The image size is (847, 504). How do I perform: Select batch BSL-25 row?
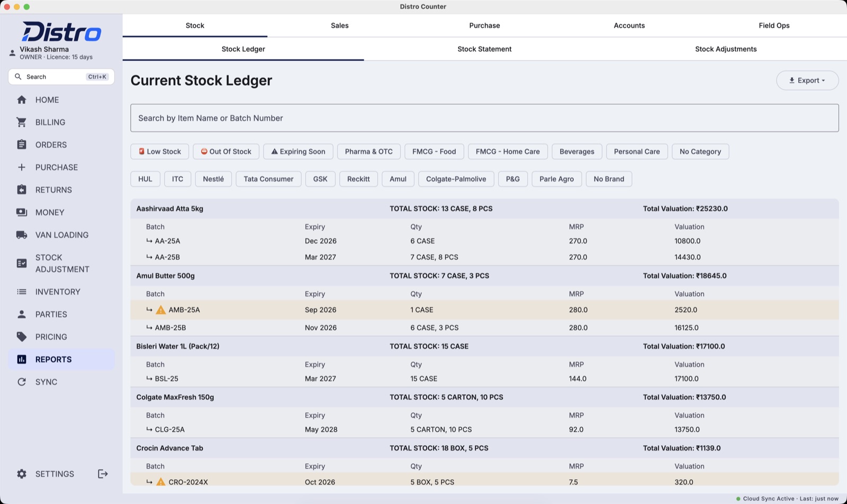coord(484,379)
